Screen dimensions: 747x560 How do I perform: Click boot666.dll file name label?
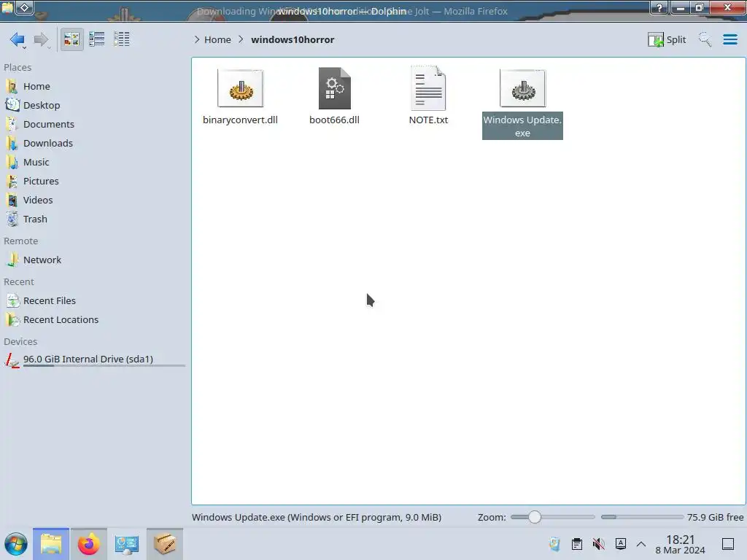pyautogui.click(x=334, y=120)
